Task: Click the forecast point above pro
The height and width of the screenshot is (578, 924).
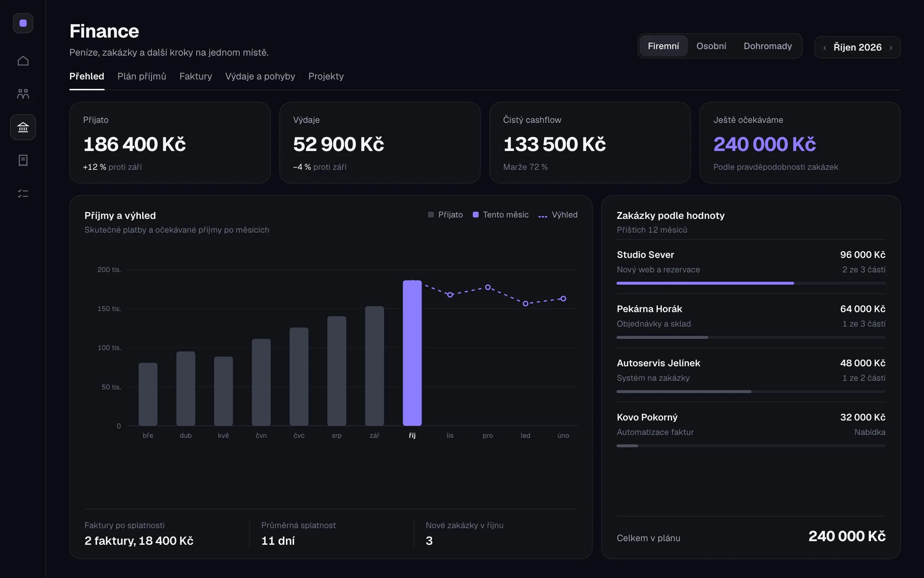Action: coord(488,287)
